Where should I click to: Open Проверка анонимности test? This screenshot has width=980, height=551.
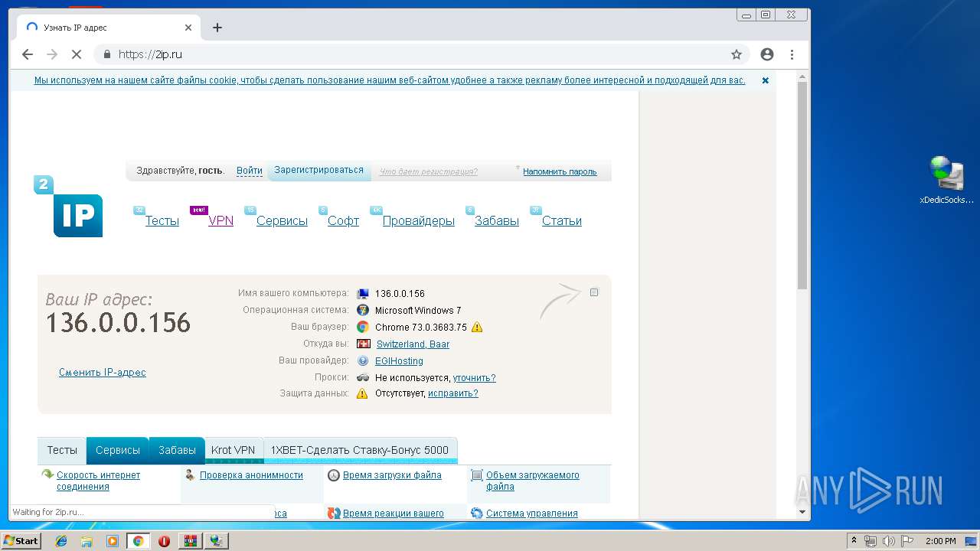point(251,475)
